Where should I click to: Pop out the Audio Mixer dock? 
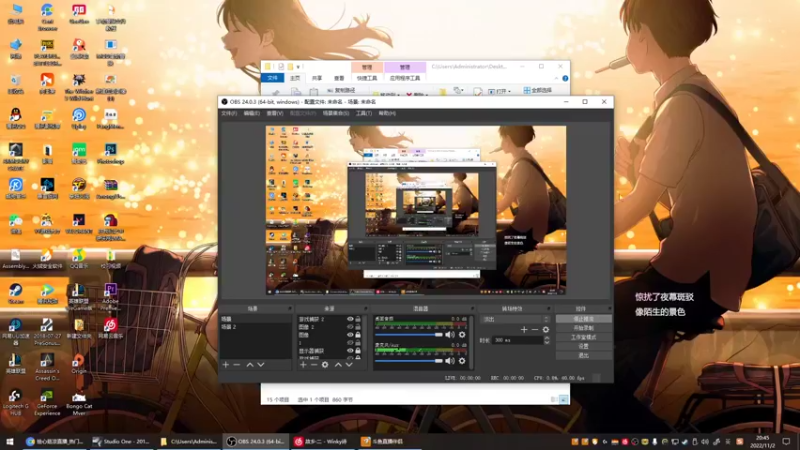472,309
